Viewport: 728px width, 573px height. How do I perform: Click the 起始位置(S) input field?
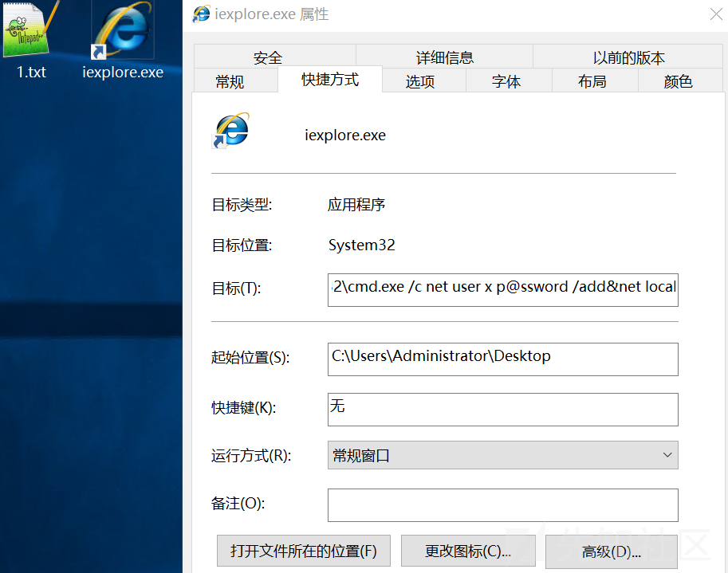pos(503,359)
